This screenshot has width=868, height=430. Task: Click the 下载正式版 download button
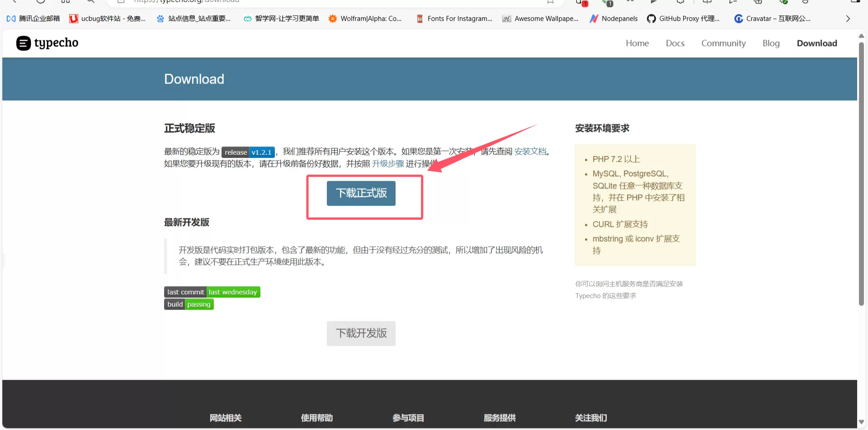click(361, 194)
